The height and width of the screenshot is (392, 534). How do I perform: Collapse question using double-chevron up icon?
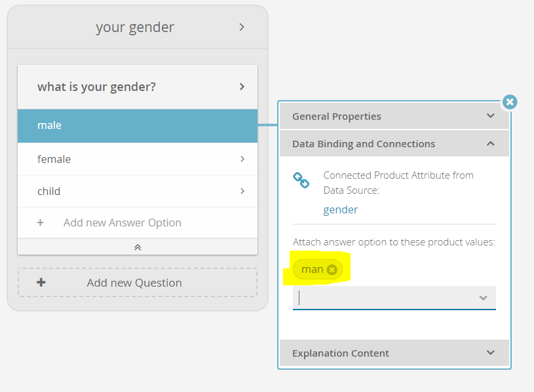[x=138, y=247]
